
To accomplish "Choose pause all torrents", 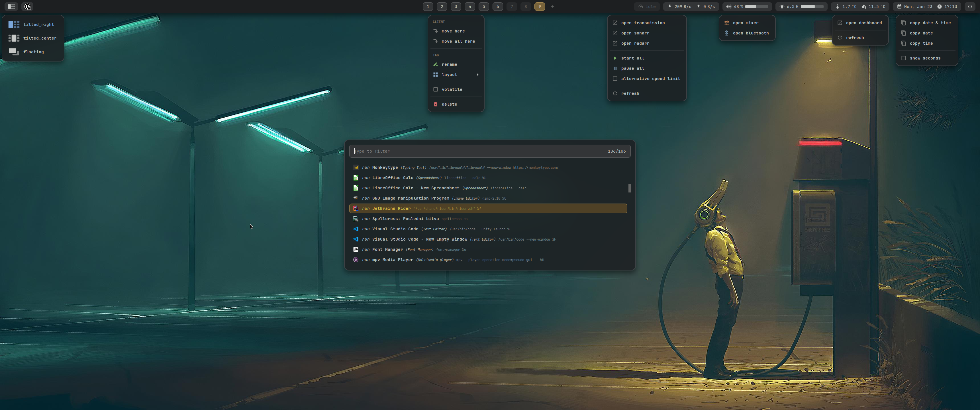I will pos(647,68).
